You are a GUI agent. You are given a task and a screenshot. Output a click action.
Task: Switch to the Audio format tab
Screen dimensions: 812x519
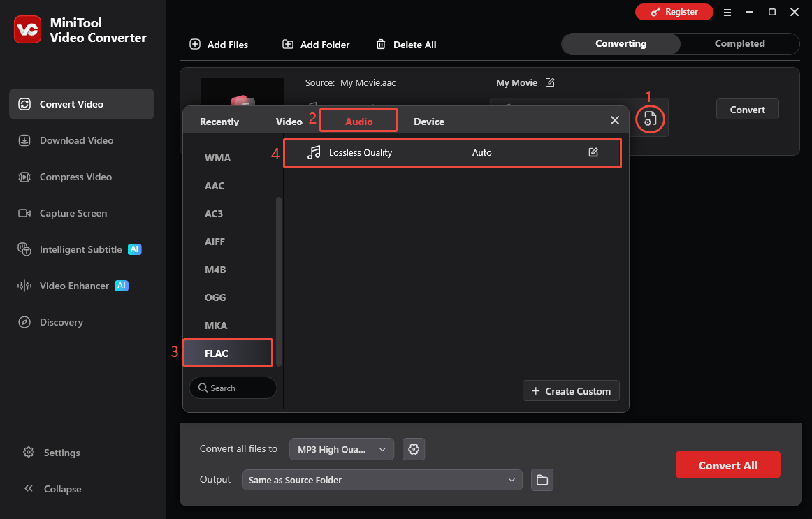click(x=358, y=121)
